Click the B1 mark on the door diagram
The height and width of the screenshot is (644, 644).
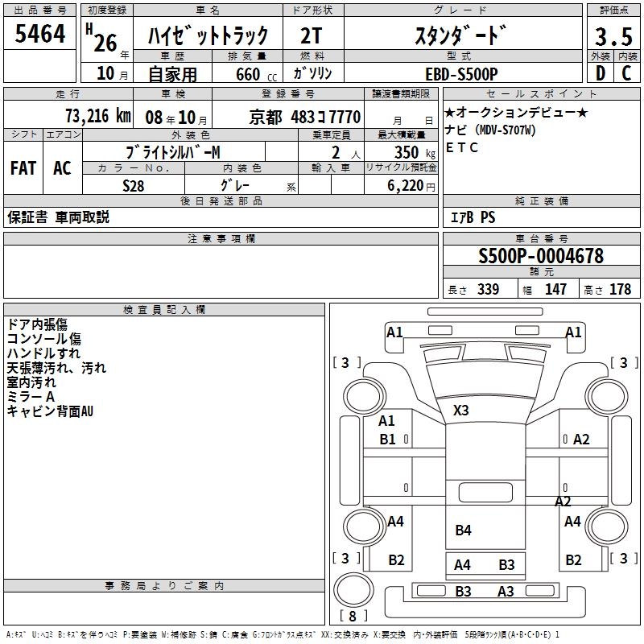coord(387,439)
